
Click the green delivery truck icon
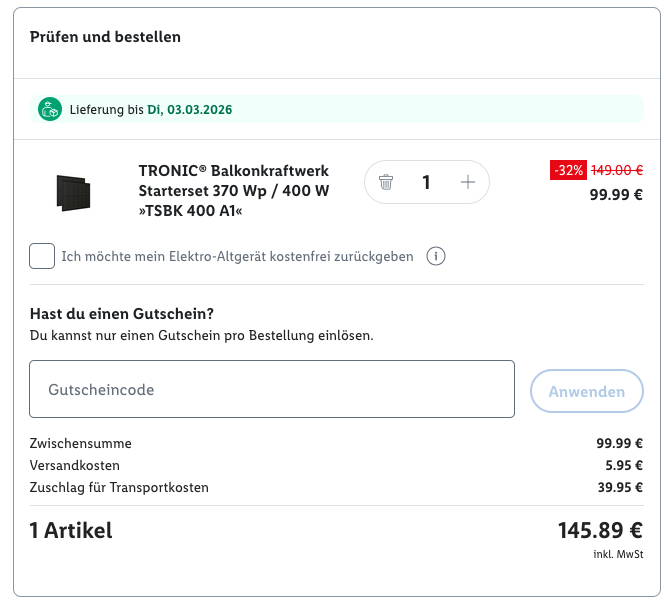point(50,109)
